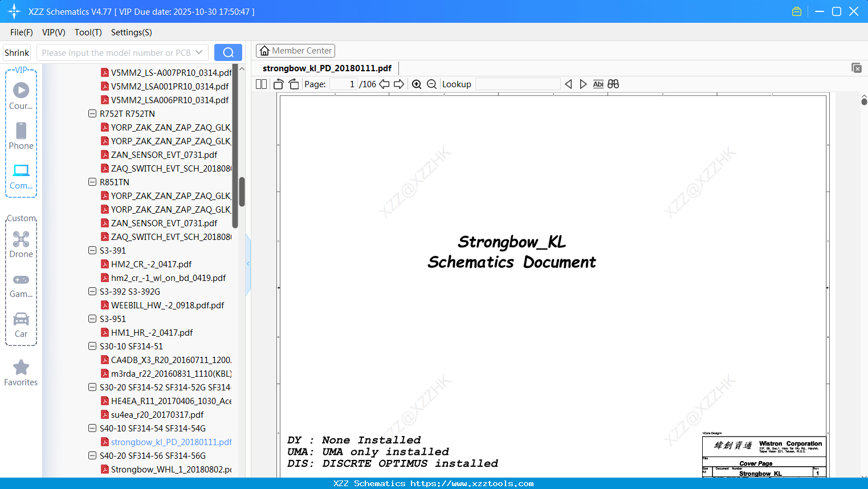This screenshot has height=489, width=868.
Task: Open the Computer category
Action: (x=21, y=176)
